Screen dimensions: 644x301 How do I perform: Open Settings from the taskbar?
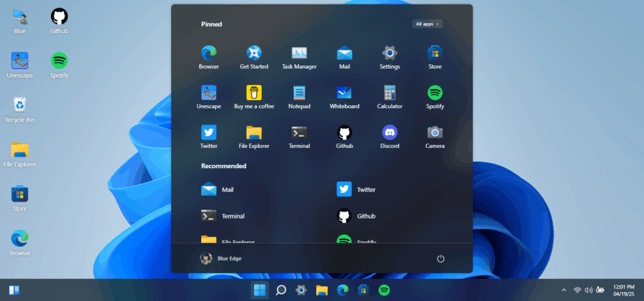click(301, 290)
